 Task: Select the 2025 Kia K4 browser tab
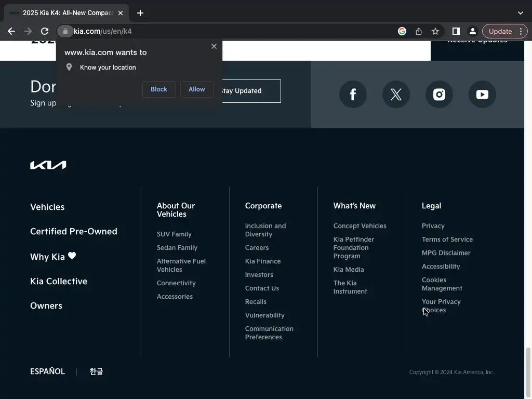[x=66, y=13]
